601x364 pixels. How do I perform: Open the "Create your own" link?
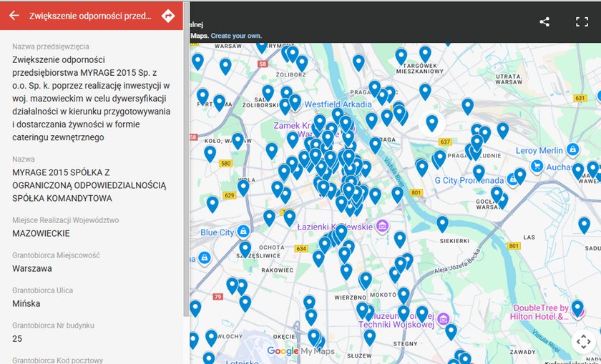pos(236,36)
